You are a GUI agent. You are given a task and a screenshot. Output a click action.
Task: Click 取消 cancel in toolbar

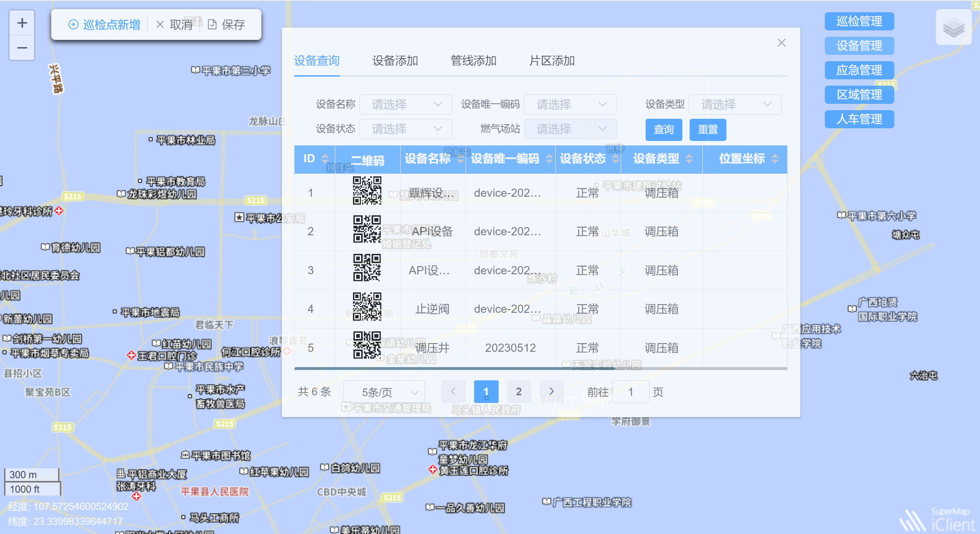[x=174, y=24]
